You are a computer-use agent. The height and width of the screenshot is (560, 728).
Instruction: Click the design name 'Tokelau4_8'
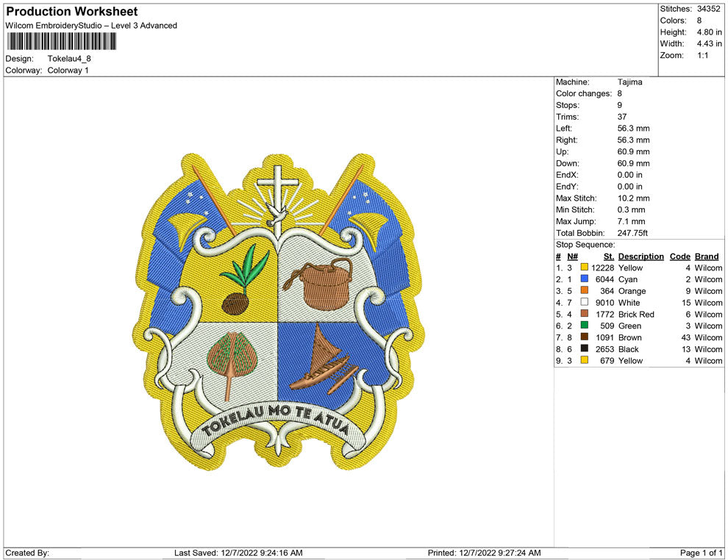(x=69, y=59)
